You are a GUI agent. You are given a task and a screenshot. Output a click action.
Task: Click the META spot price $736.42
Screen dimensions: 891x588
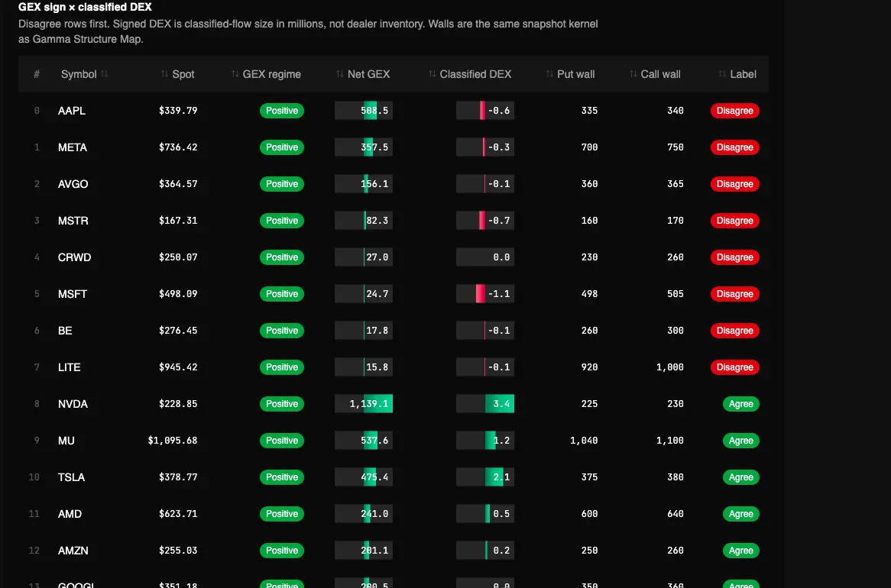[x=178, y=147]
